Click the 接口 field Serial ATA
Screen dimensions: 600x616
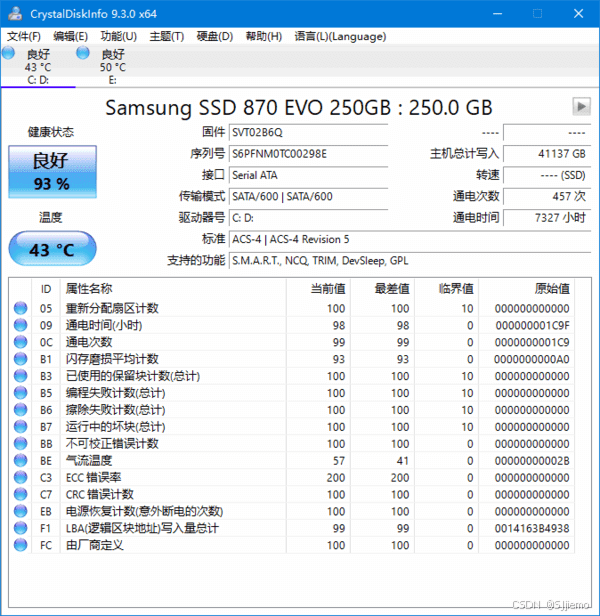(308, 175)
